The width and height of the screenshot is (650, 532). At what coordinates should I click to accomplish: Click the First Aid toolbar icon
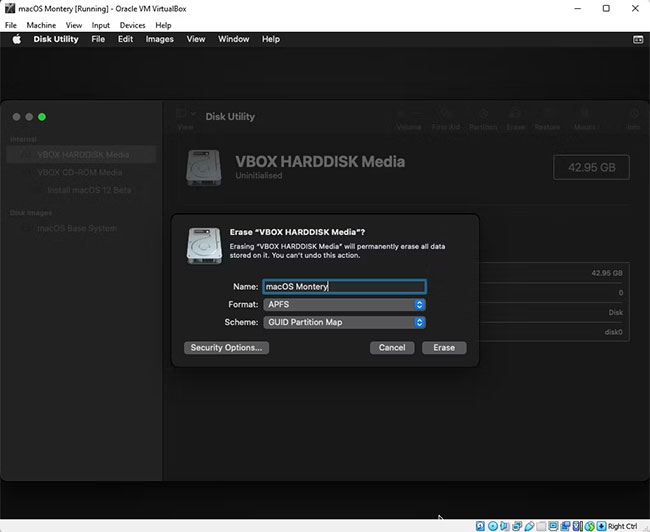click(446, 114)
